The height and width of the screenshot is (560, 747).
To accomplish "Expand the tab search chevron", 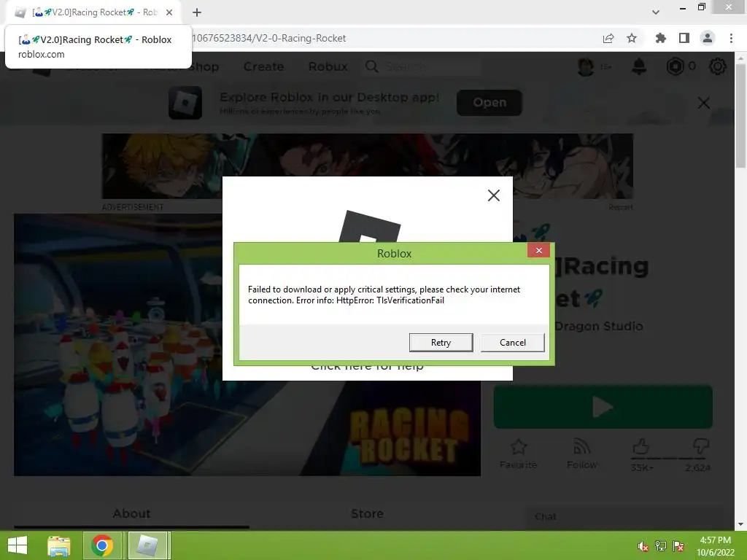I will coord(656,12).
